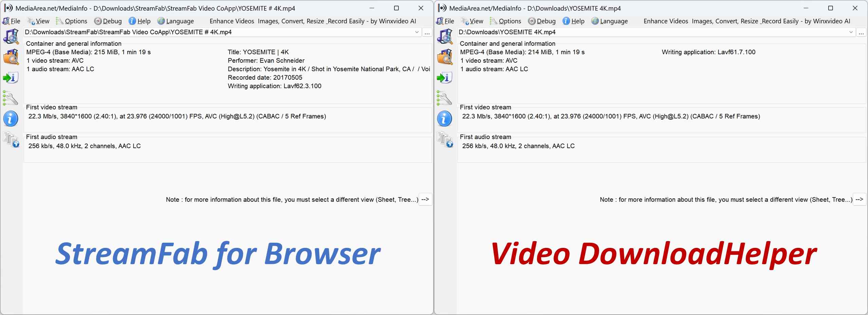Click inside the file path input field
Image resolution: width=868 pixels, height=315 pixels.
[204, 32]
